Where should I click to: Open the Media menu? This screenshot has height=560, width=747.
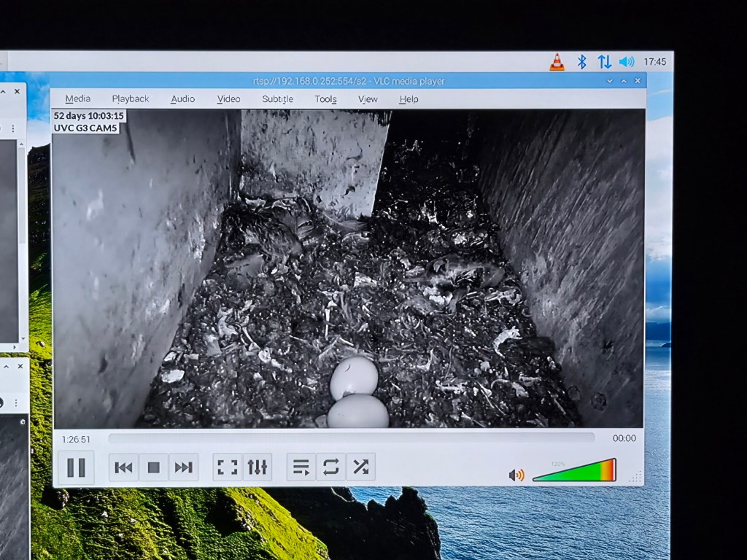(78, 99)
